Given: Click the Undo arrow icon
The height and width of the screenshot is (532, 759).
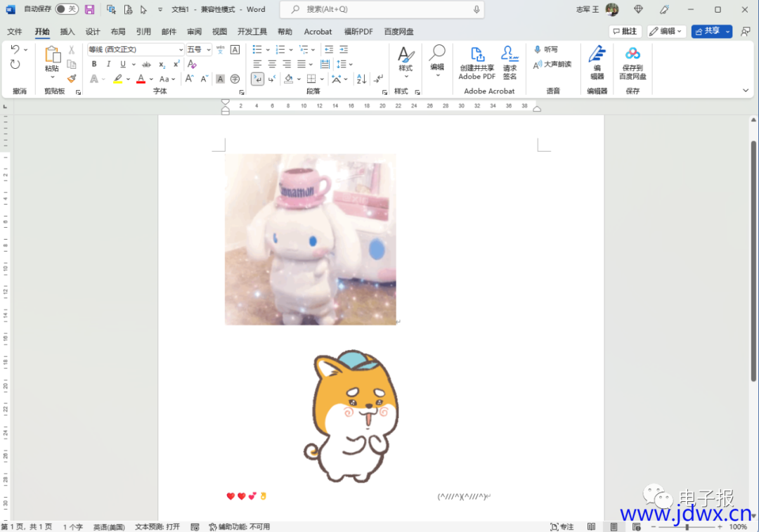Looking at the screenshot, I should [x=15, y=49].
